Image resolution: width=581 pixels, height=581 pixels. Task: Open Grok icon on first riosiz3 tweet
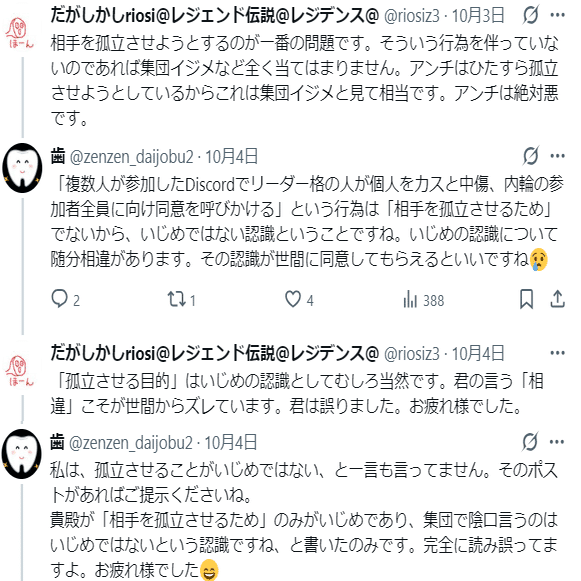point(531,15)
